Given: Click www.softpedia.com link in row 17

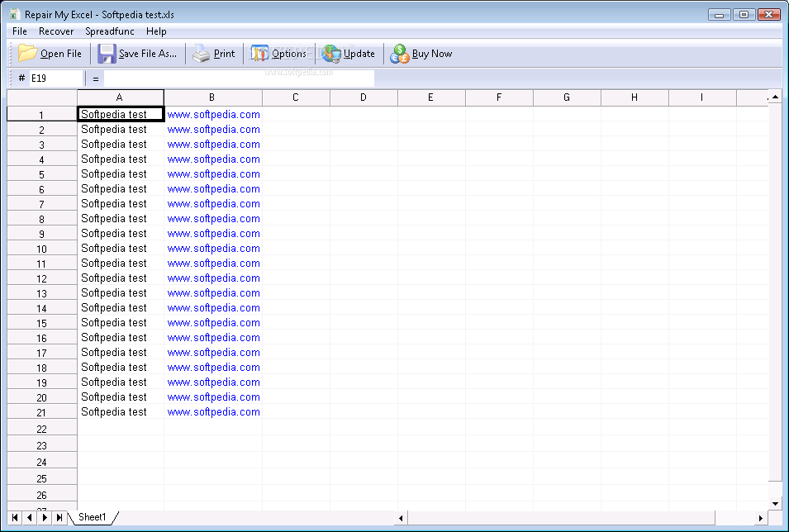Looking at the screenshot, I should tap(214, 352).
